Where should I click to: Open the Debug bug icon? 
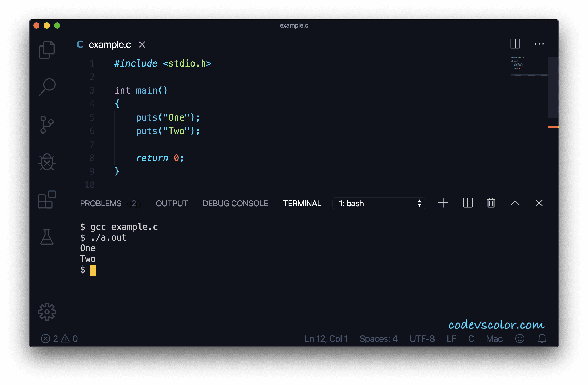(47, 162)
